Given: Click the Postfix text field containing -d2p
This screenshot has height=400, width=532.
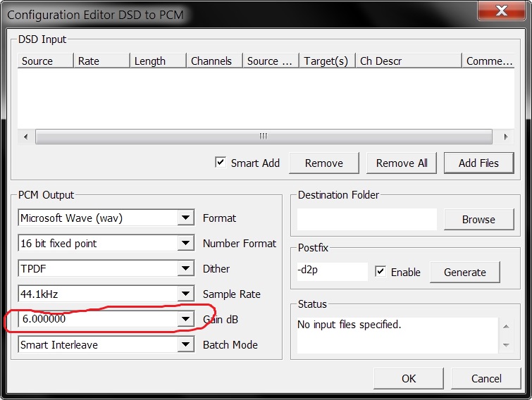Looking at the screenshot, I should (x=332, y=271).
